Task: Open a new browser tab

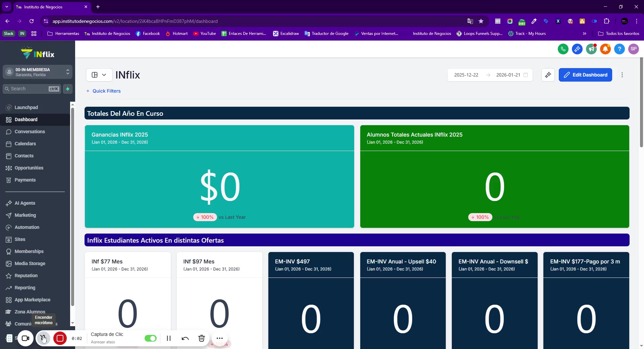Action: pos(98,7)
